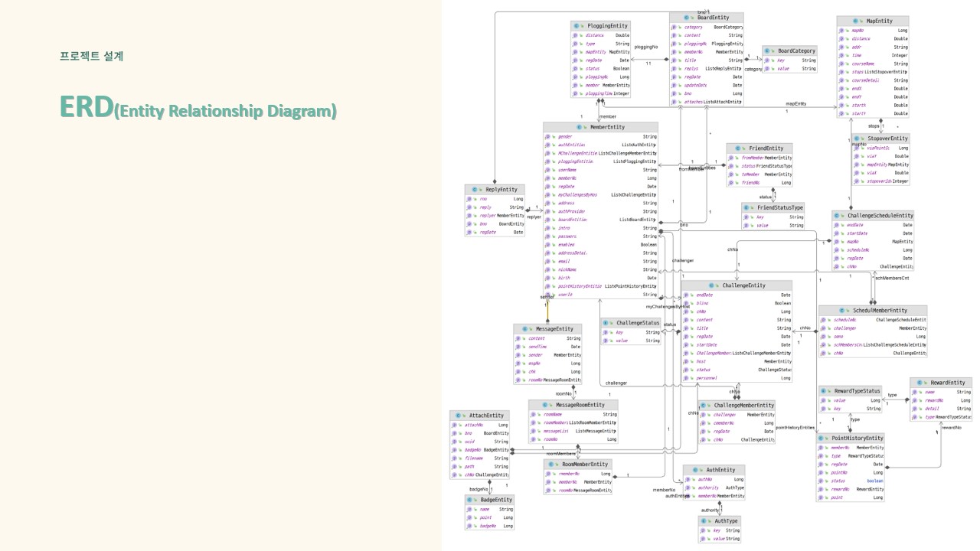This screenshot has width=980, height=551.
Task: Click the key field icon in FriendStatusType
Action: [x=746, y=217]
